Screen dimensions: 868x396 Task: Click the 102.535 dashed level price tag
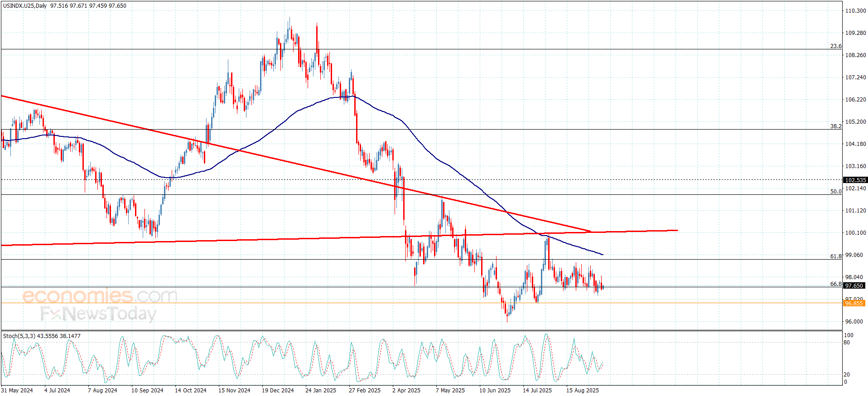click(x=855, y=180)
